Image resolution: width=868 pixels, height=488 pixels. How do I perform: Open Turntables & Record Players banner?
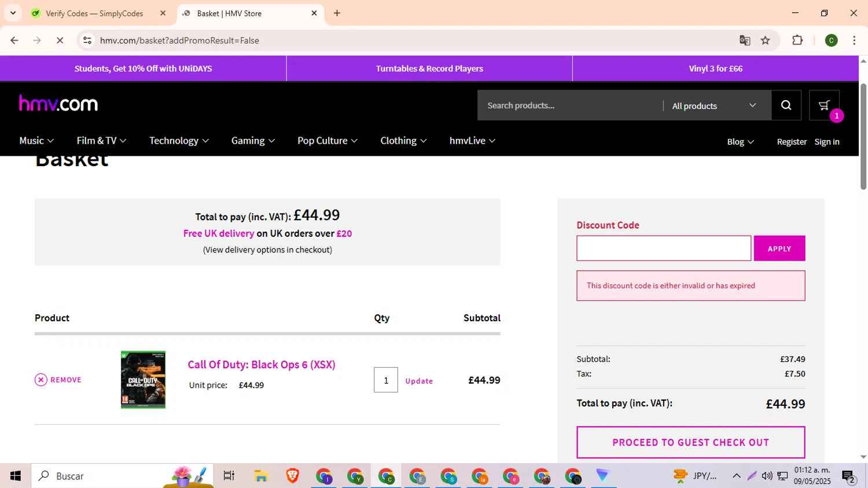tap(429, 68)
